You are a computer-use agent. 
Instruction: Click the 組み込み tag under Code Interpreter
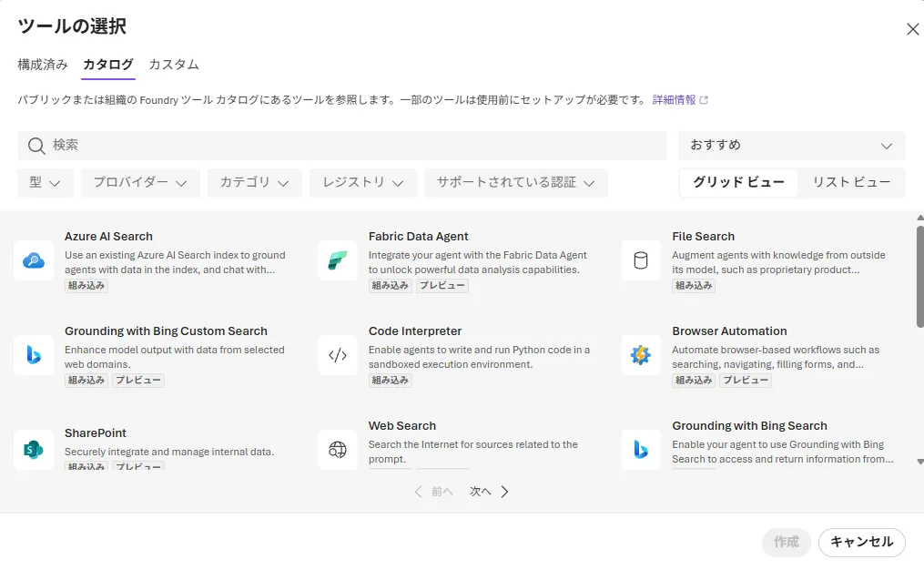[x=391, y=381]
